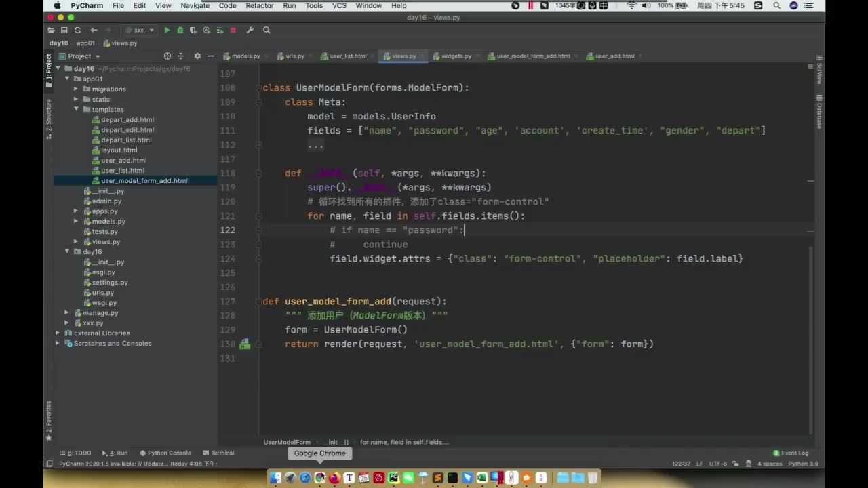Open the VCS menu
The height and width of the screenshot is (488, 868).
coord(339,5)
